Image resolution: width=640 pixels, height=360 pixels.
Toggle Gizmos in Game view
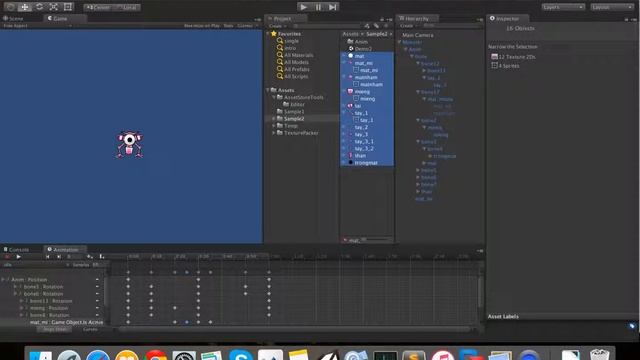click(247, 26)
